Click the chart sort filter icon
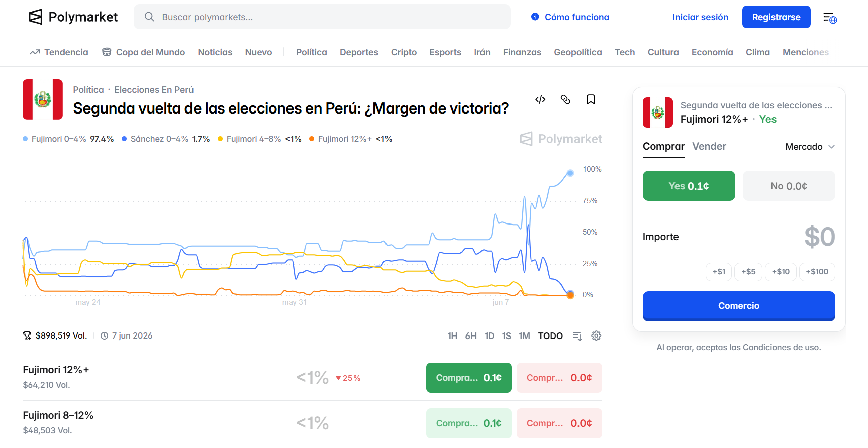Screen dimensions: 868x448 pos(577,336)
